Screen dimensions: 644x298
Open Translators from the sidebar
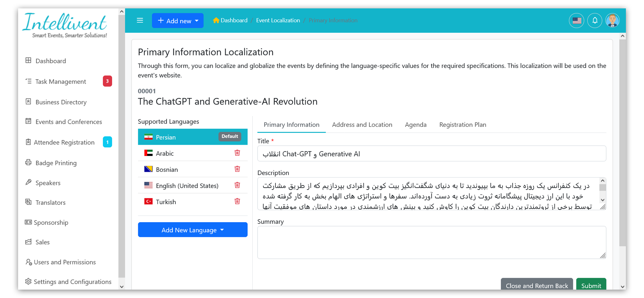(50, 202)
